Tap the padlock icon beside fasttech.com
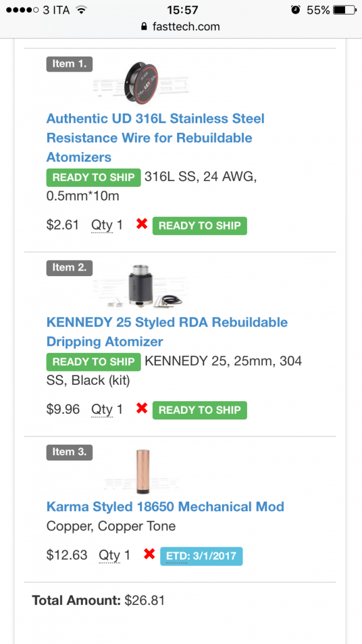Screen dimensions: 362x644 click(x=144, y=26)
